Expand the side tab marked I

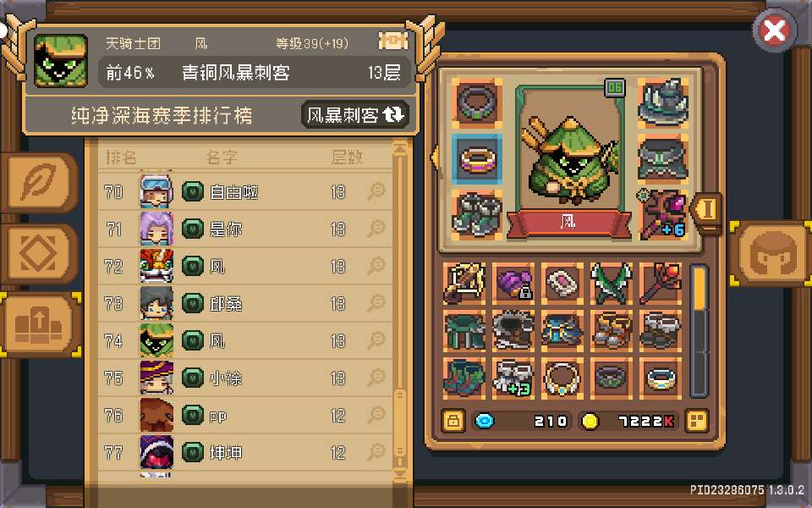(x=706, y=210)
